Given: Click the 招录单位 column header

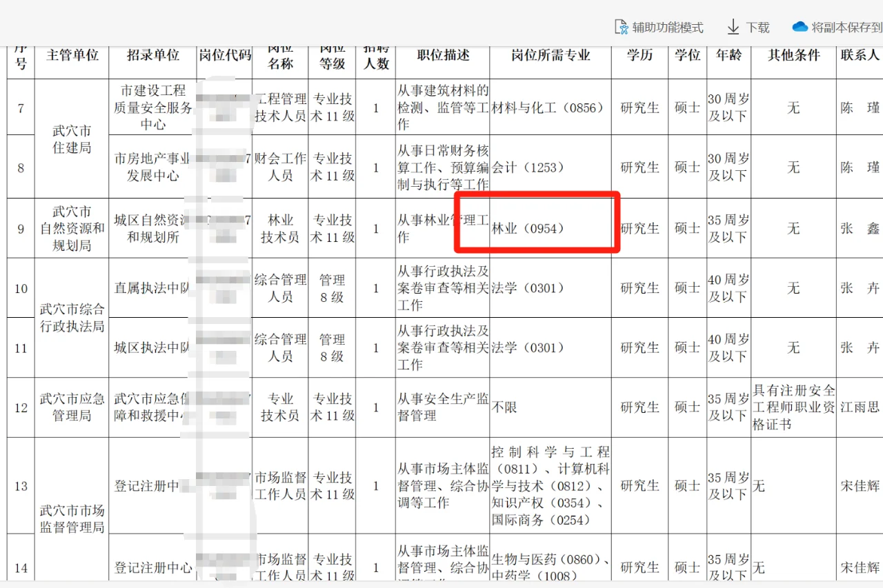Looking at the screenshot, I should (x=152, y=55).
